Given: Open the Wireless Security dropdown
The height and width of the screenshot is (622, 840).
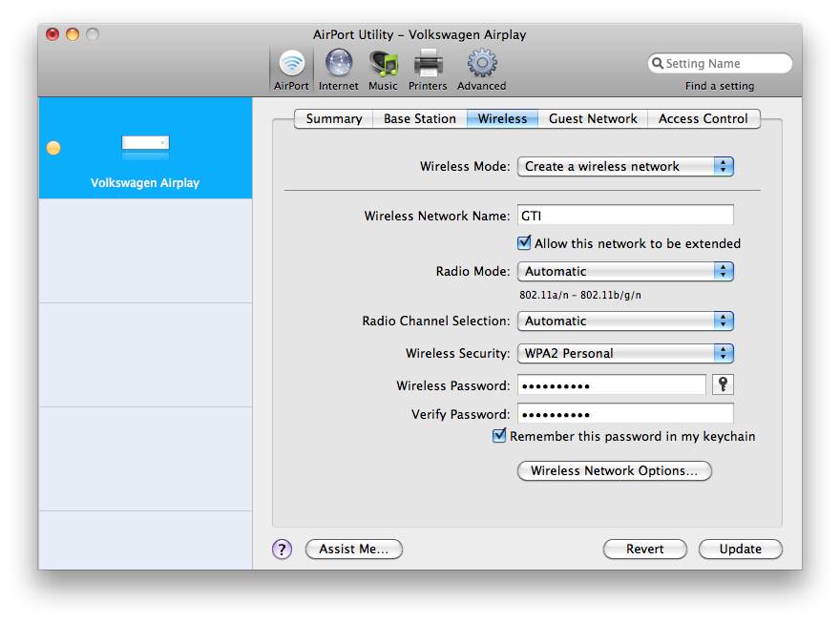Looking at the screenshot, I should 625,353.
